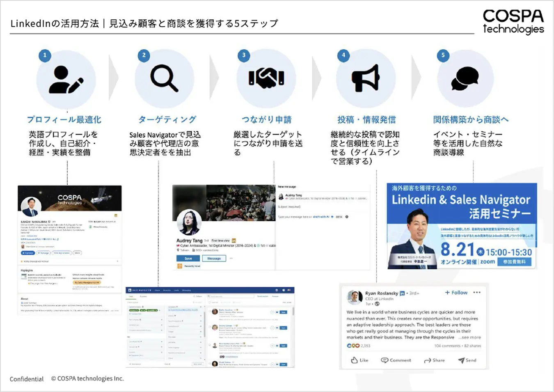Open Leads in the Sales Navigator top bar
The height and width of the screenshot is (392, 554).
coord(176,290)
